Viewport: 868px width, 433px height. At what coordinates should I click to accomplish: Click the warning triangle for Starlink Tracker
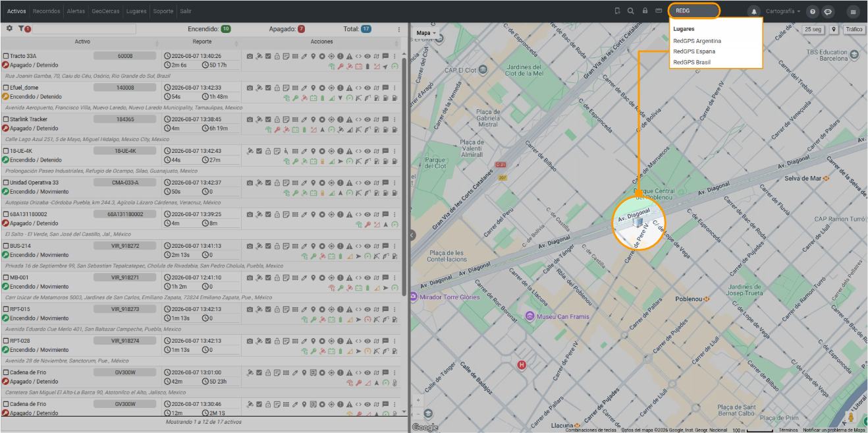coord(349,119)
